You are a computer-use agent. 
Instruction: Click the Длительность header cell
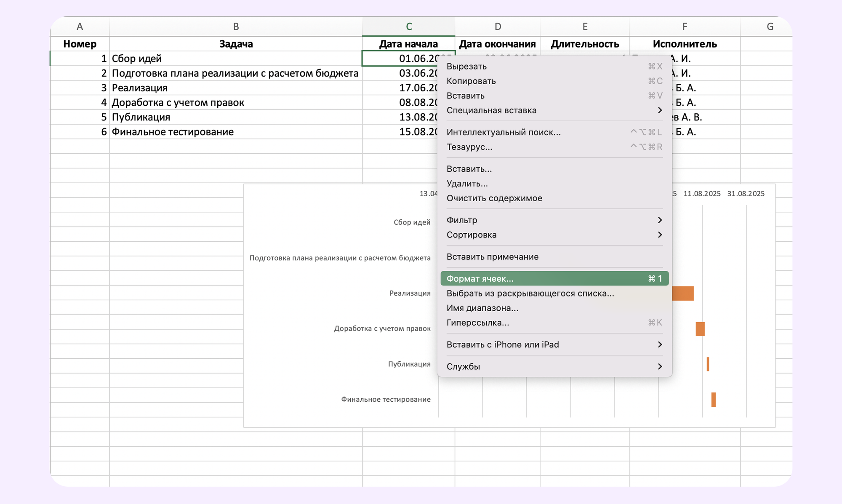pos(585,44)
